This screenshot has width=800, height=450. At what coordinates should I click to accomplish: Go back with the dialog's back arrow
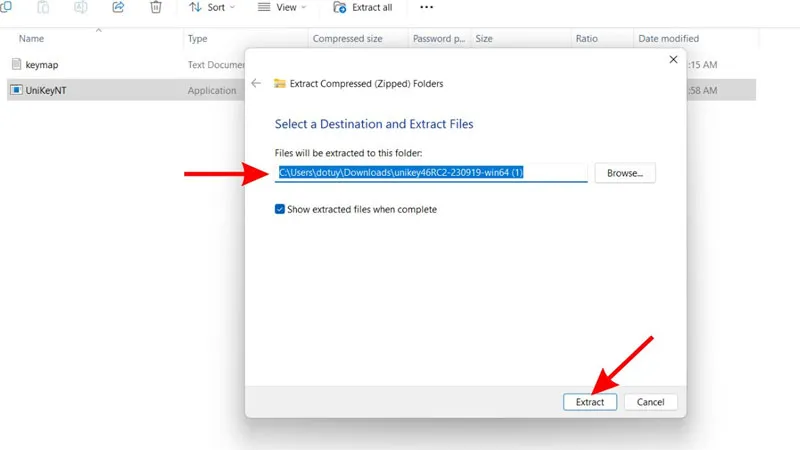pos(256,83)
